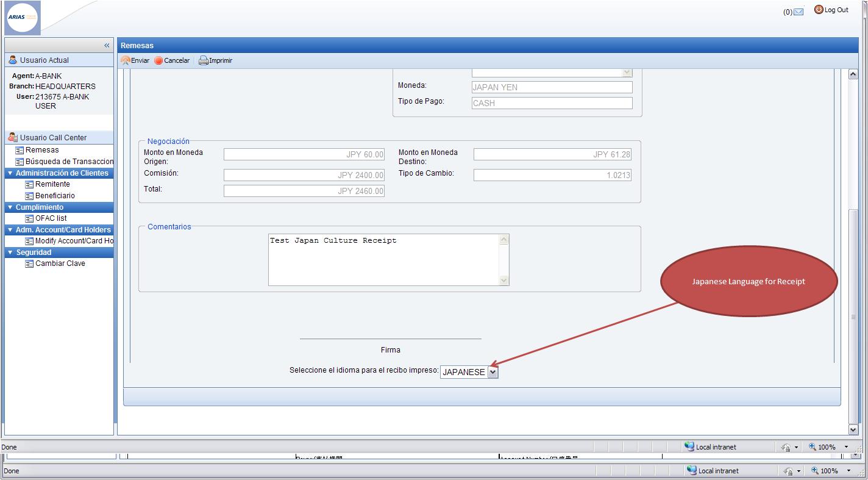Click the red Cancelar icon

(158, 60)
